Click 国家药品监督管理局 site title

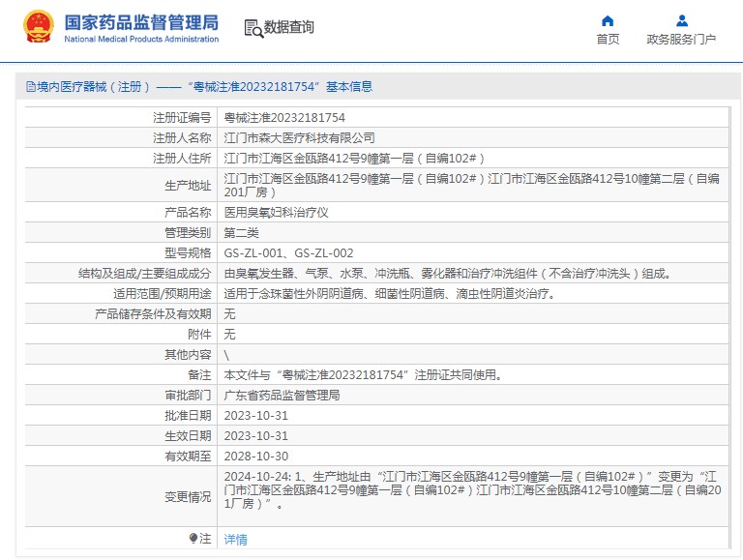(x=141, y=22)
